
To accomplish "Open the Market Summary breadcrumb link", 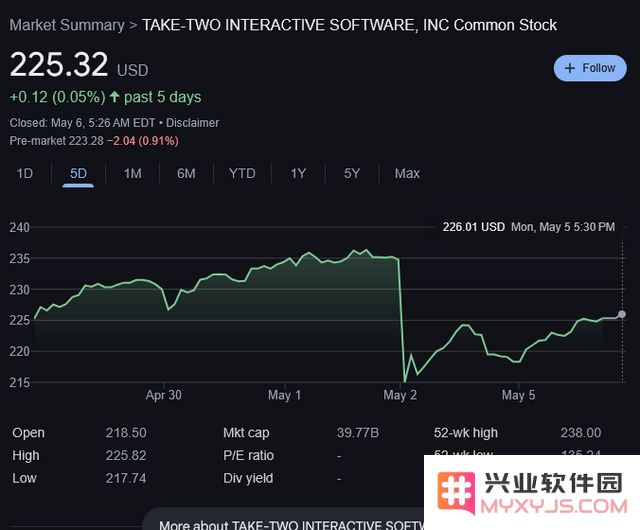I will tap(67, 25).
